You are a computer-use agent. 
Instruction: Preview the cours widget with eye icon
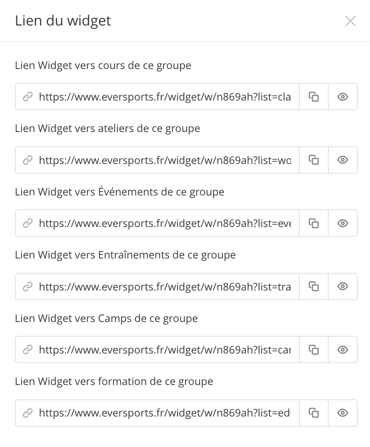click(343, 97)
